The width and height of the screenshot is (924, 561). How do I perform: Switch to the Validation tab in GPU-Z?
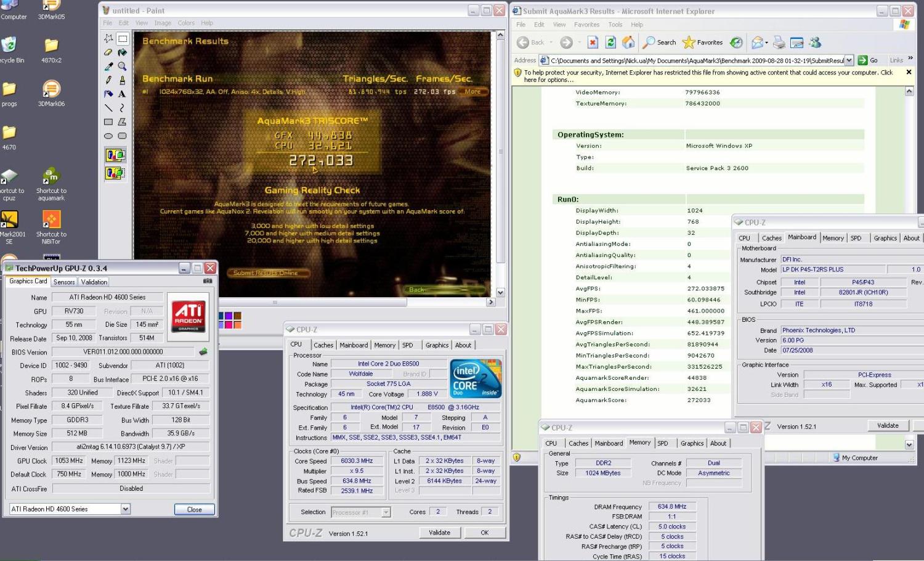[94, 282]
